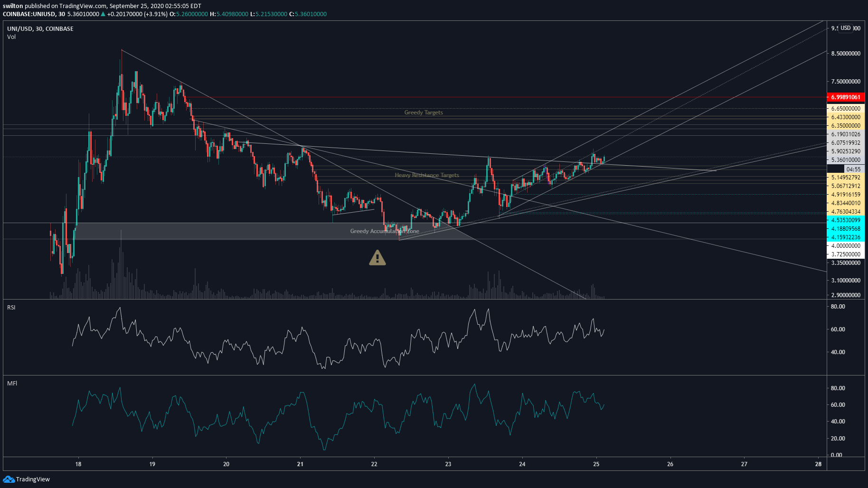Click the warning triangle icon on chart
868x488 pixels.
coord(377,258)
